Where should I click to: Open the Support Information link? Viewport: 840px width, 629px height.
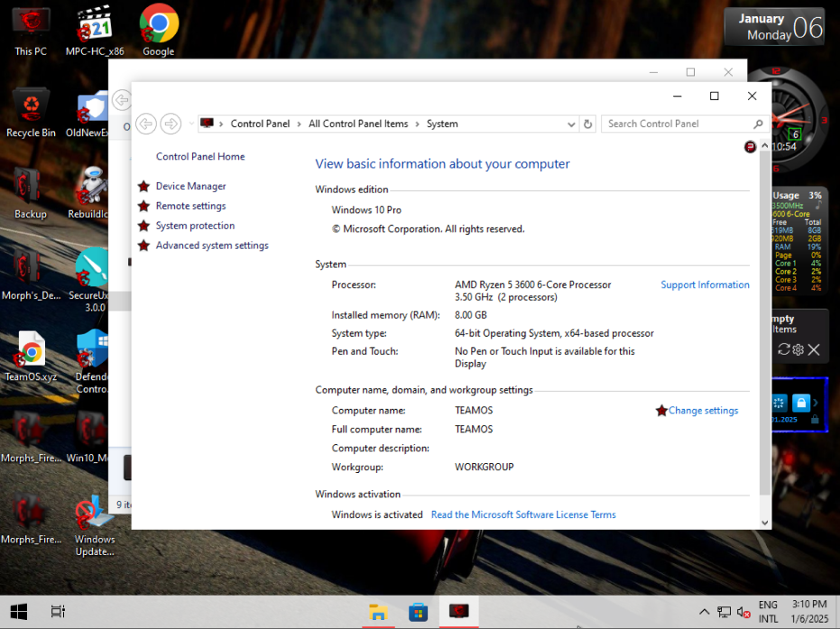(x=705, y=284)
